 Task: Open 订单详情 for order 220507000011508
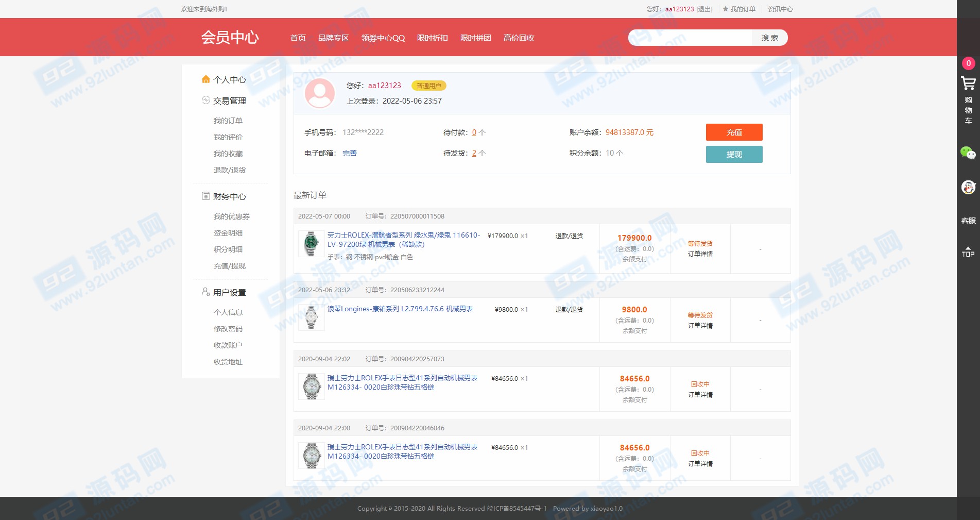[700, 254]
